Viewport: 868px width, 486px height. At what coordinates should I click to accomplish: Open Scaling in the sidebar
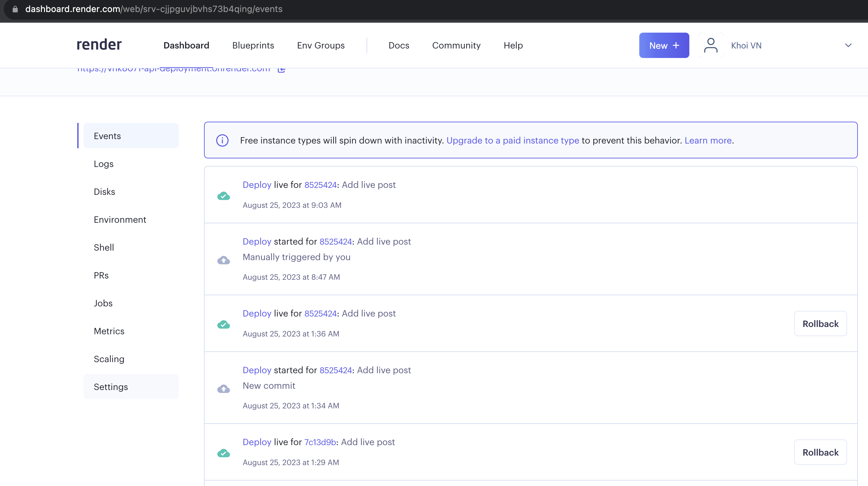click(x=131, y=359)
